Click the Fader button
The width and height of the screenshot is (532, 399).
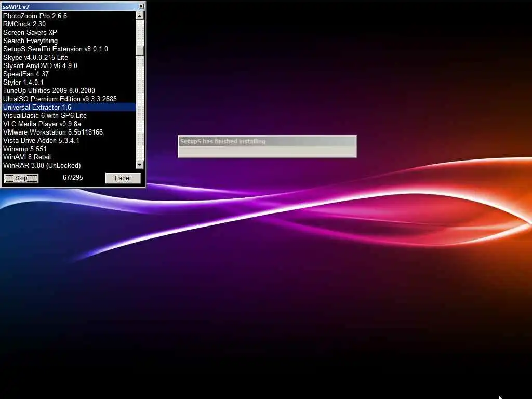(123, 178)
